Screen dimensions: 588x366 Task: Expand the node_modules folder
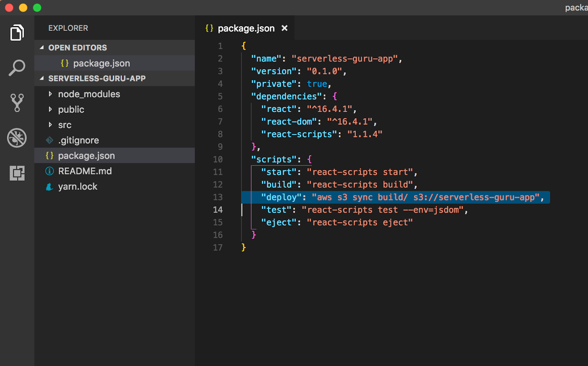pyautogui.click(x=51, y=94)
